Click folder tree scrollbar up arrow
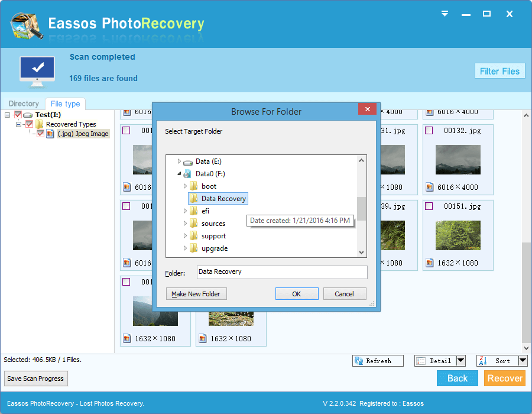Image resolution: width=532 pixels, height=414 pixels. click(x=361, y=160)
